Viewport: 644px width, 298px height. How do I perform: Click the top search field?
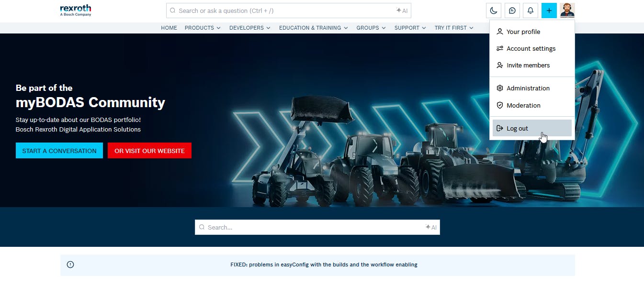[x=288, y=11]
